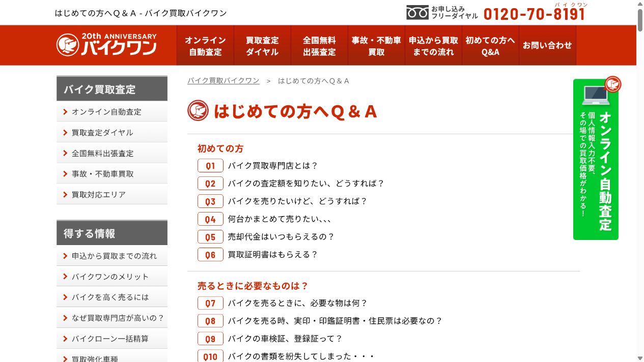Click the chevron next to 全国無料出張査定 in sidebar
The image size is (644, 362).
point(65,153)
